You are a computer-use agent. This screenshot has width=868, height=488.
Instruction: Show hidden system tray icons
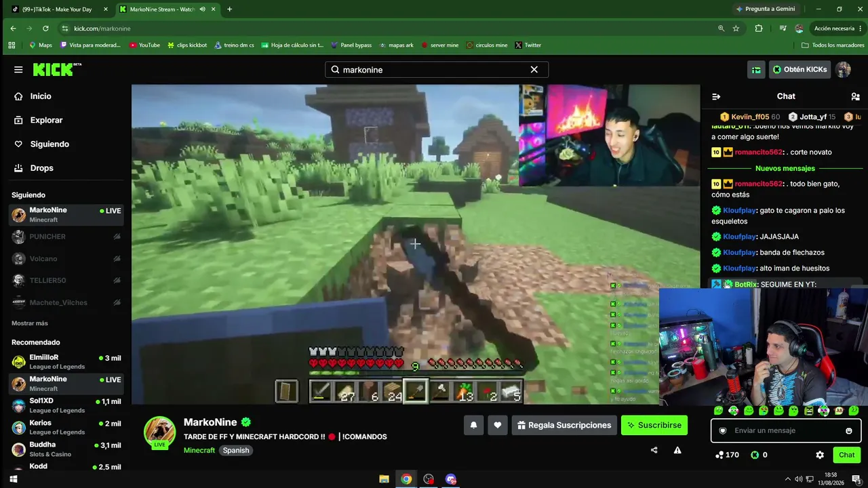tap(787, 479)
